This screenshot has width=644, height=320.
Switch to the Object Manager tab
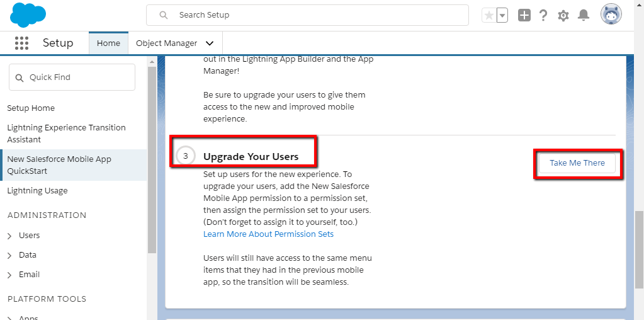coord(166,43)
